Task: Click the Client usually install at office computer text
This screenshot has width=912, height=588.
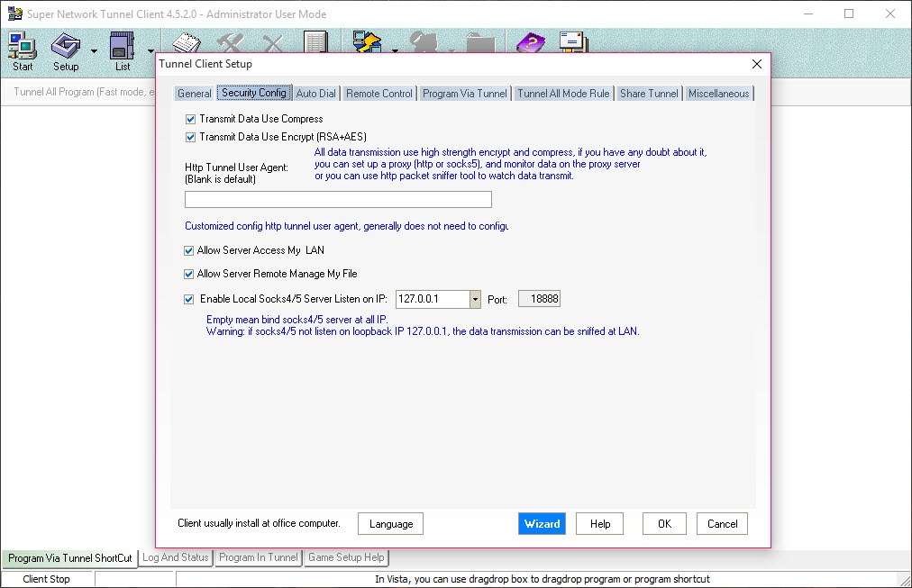Action: [259, 523]
